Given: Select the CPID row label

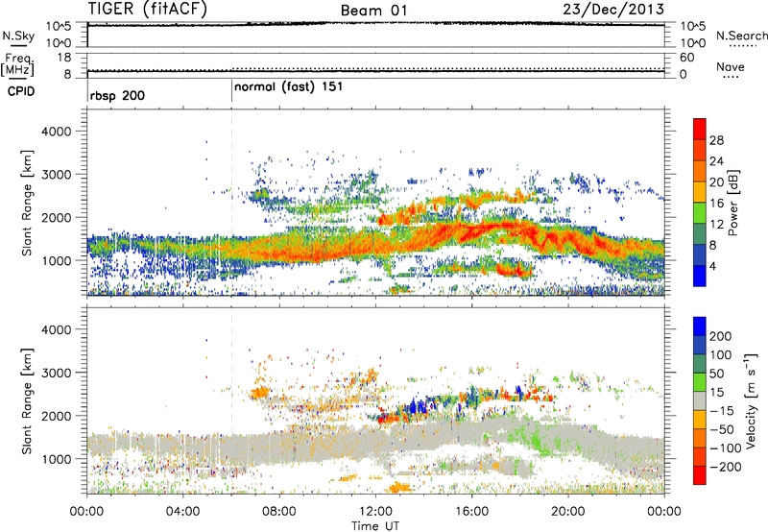Looking at the screenshot, I should [21, 91].
